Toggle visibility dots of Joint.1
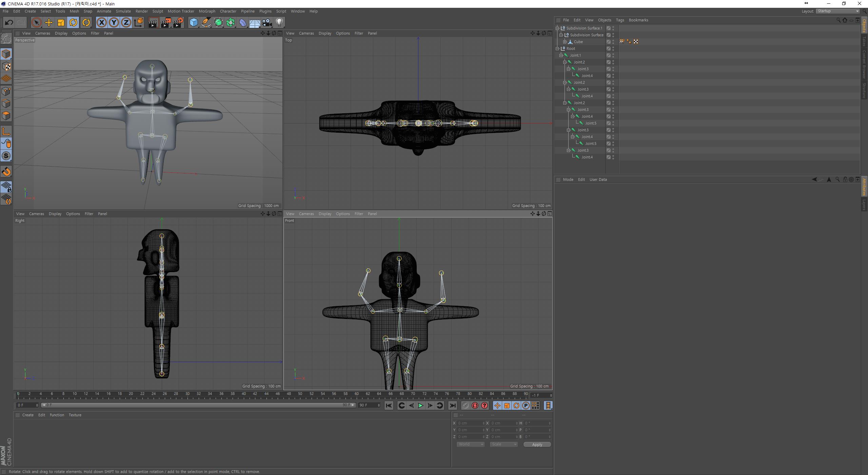Image resolution: width=868 pixels, height=475 pixels. [613, 55]
